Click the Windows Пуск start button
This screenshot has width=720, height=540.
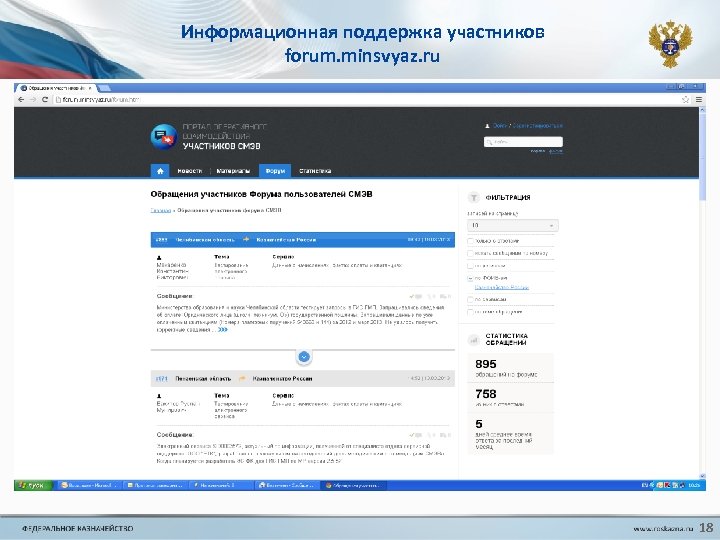[x=34, y=485]
